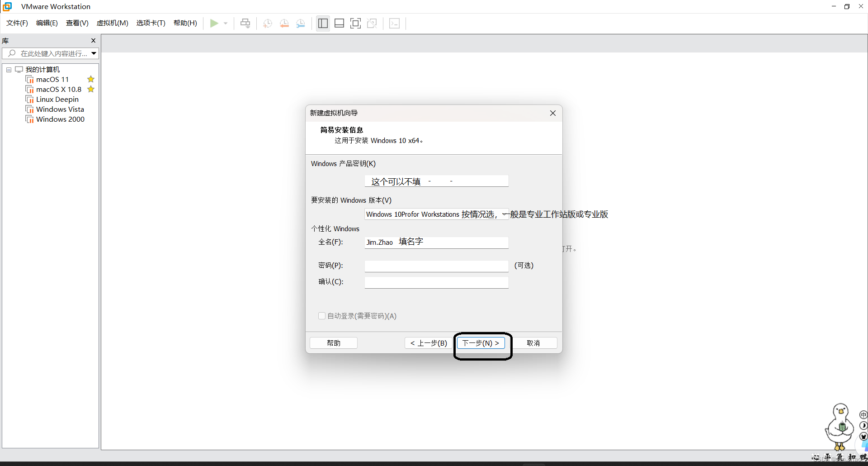Viewport: 868px width, 466px height.
Task: Click the Linux Deepin VM icon
Action: pyautogui.click(x=30, y=100)
